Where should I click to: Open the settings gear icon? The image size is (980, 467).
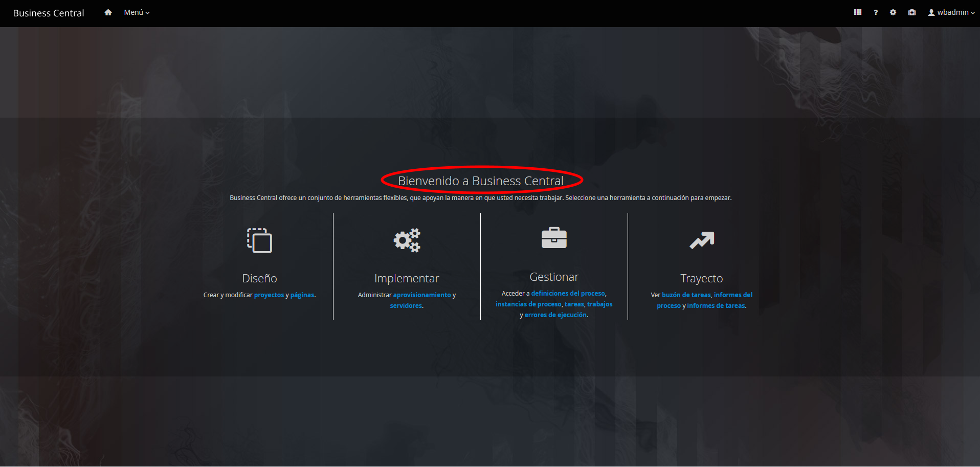pos(893,12)
